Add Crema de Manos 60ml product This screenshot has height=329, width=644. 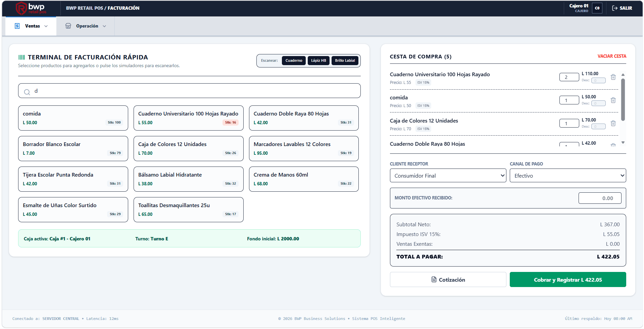click(x=304, y=179)
